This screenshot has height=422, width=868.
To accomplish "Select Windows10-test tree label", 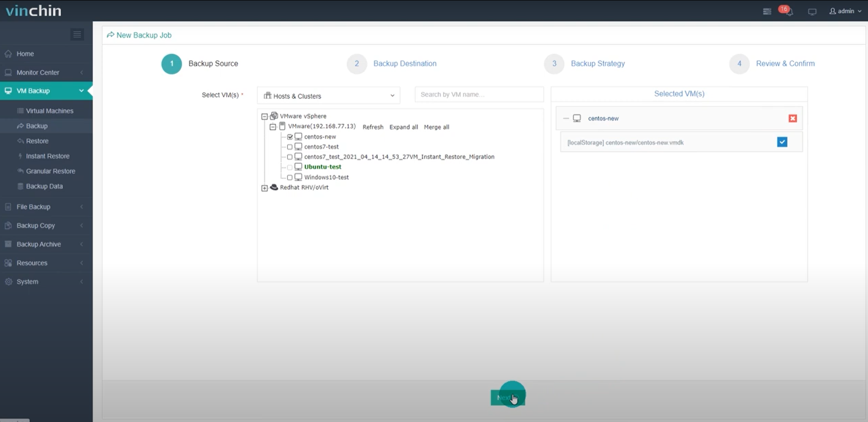I will tap(326, 178).
